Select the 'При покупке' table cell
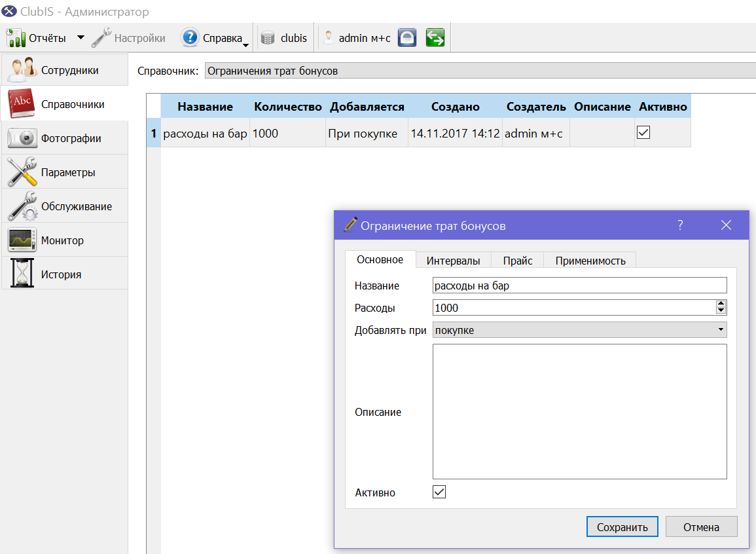Image resolution: width=756 pixels, height=554 pixels. point(367,133)
